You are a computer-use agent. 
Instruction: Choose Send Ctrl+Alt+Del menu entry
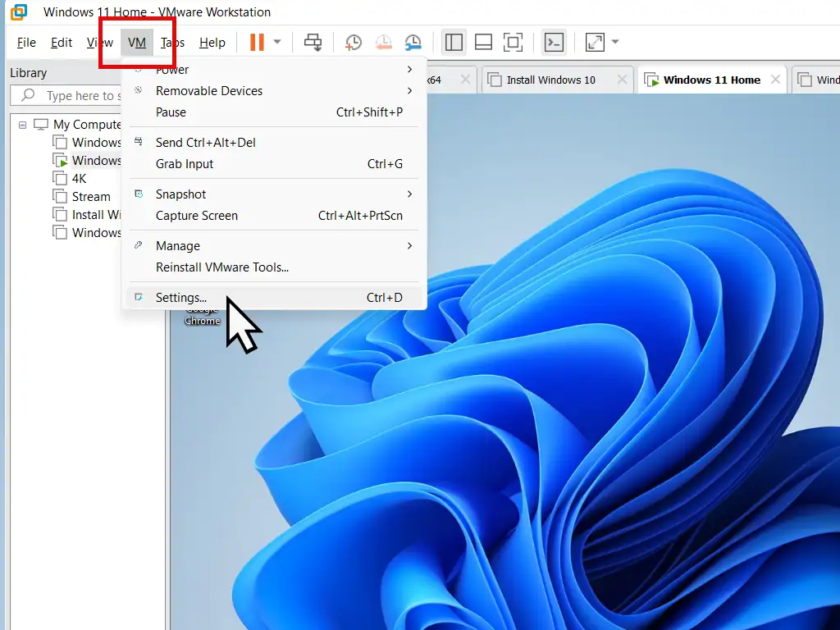point(274,143)
